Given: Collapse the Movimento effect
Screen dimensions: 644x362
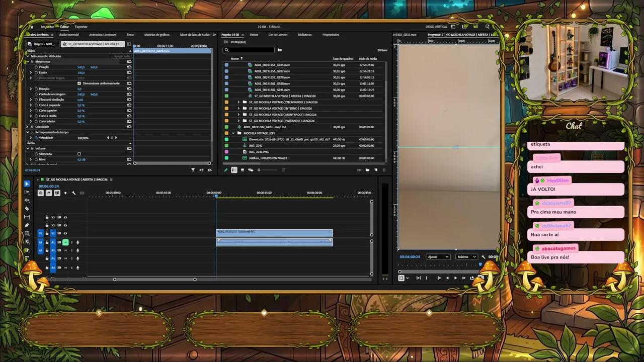Looking at the screenshot, I should (27, 61).
